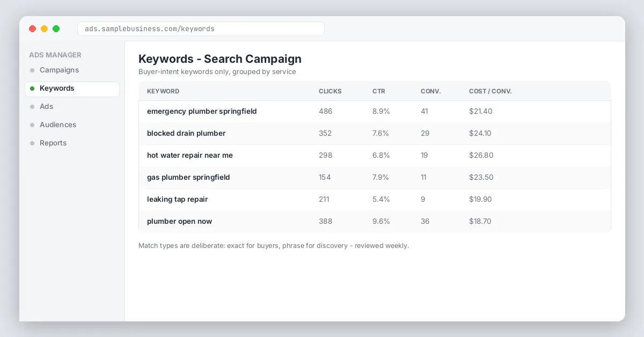Click the $26.80 cost per conversion

pyautogui.click(x=481, y=156)
